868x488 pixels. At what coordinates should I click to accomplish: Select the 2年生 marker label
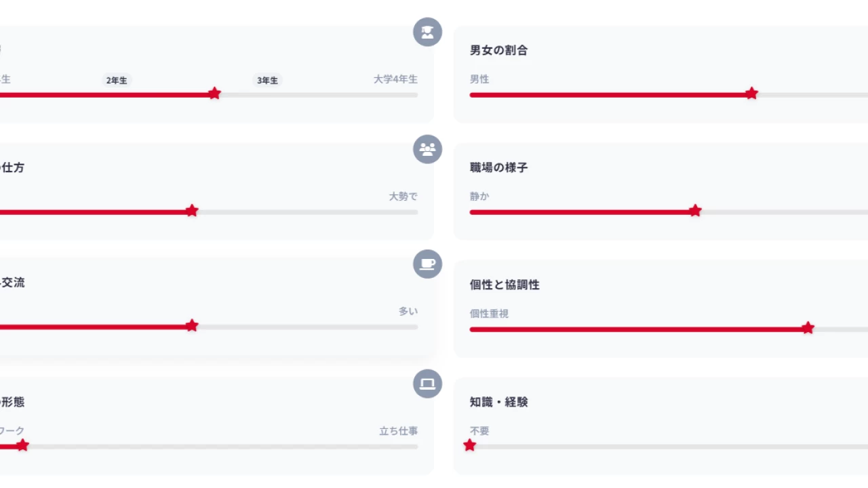117,80
